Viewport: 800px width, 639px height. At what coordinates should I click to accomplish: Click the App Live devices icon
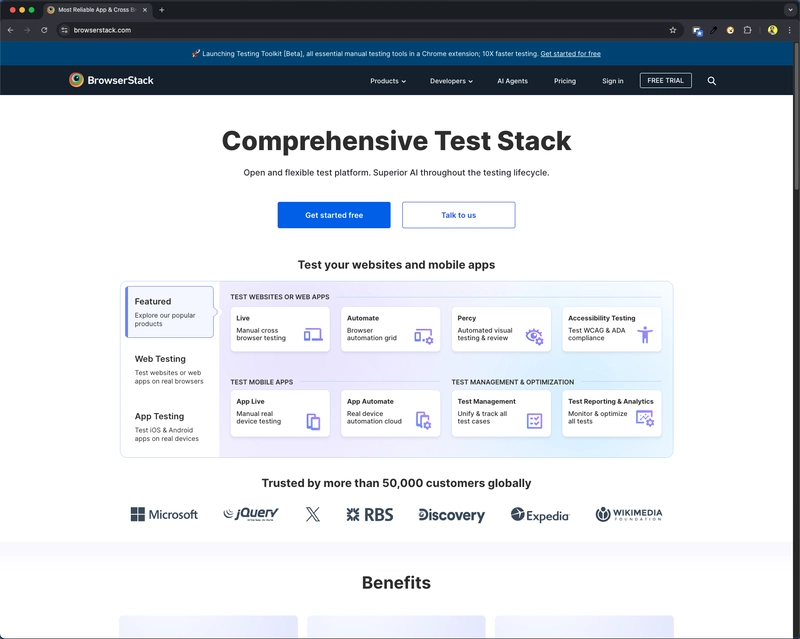coord(313,422)
